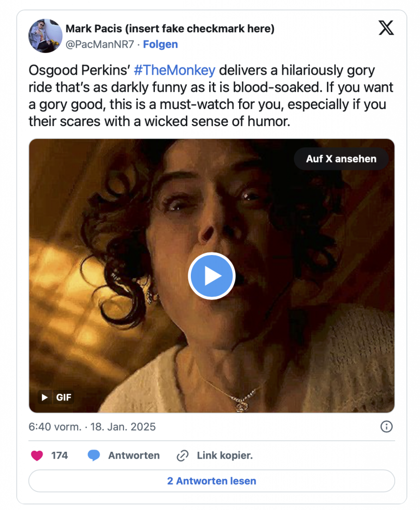Like the tweet with the heart icon
The image size is (420, 510).
[37, 455]
